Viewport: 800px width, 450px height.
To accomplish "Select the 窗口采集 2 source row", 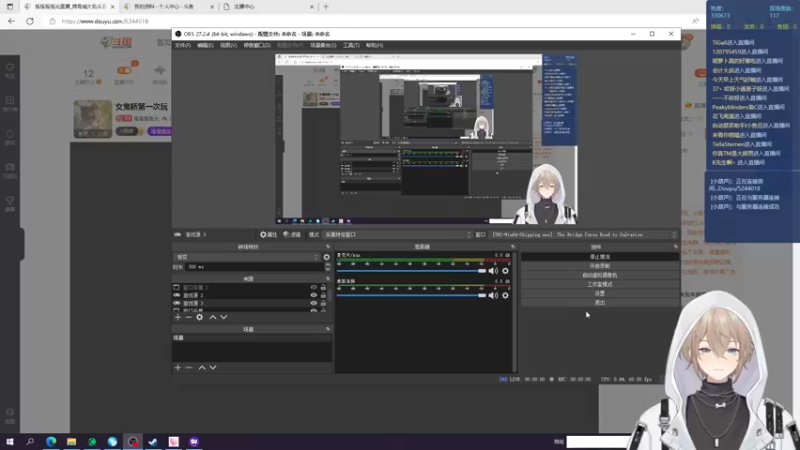I will point(250,288).
